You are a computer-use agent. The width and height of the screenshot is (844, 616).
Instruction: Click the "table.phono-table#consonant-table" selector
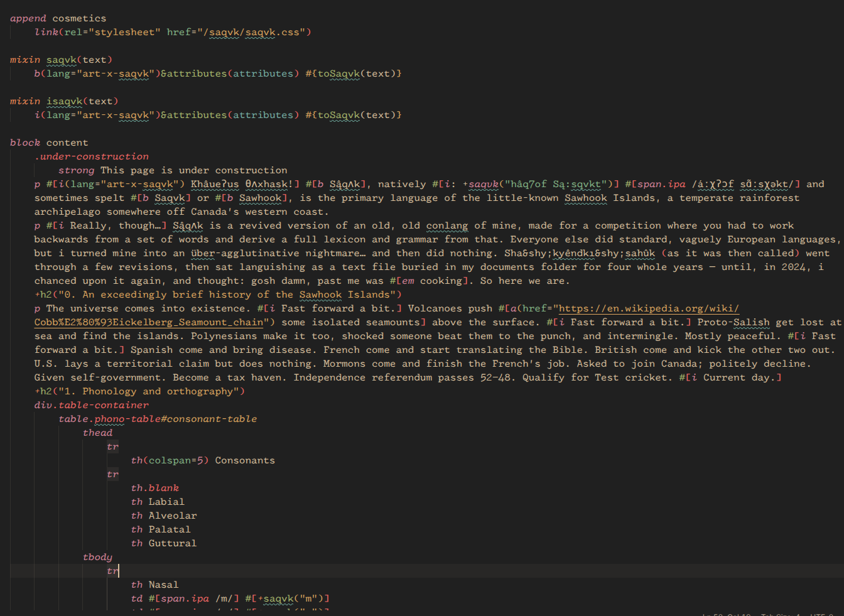(x=157, y=419)
